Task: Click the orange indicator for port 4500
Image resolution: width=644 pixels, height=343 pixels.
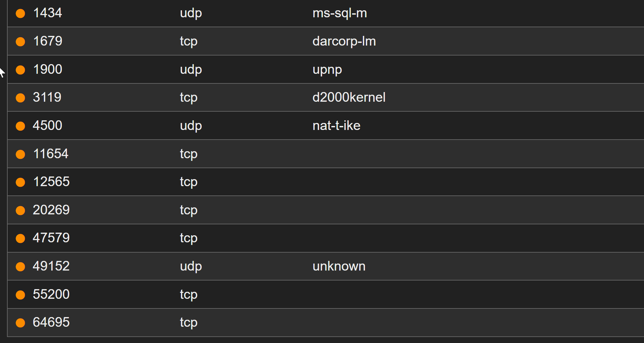Action: (21, 126)
